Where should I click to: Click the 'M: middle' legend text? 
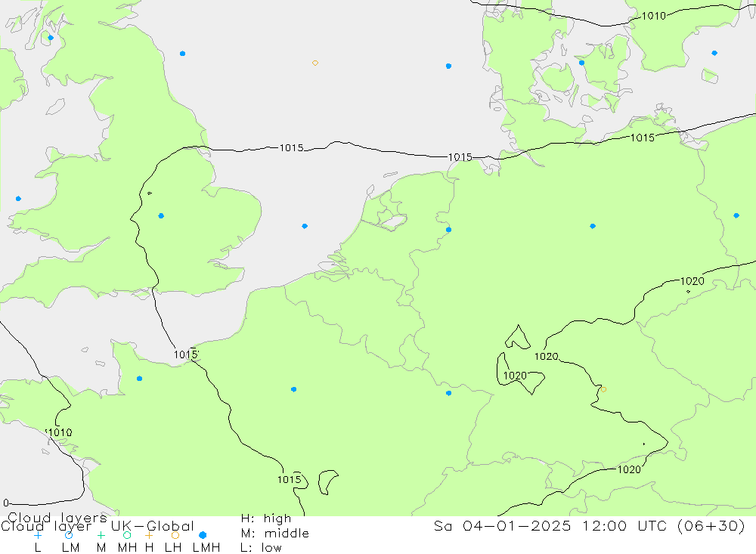(275, 533)
